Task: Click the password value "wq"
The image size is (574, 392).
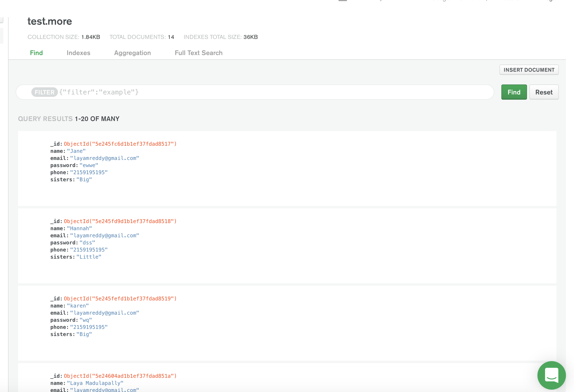Action: coord(85,320)
